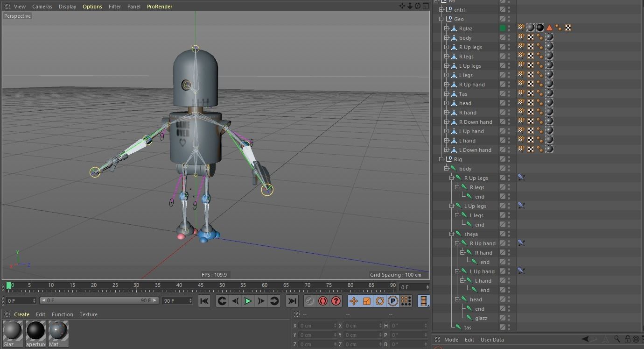The height and width of the screenshot is (349, 644).
Task: Toggle visibility dots for sheya joint
Action: pos(509,234)
